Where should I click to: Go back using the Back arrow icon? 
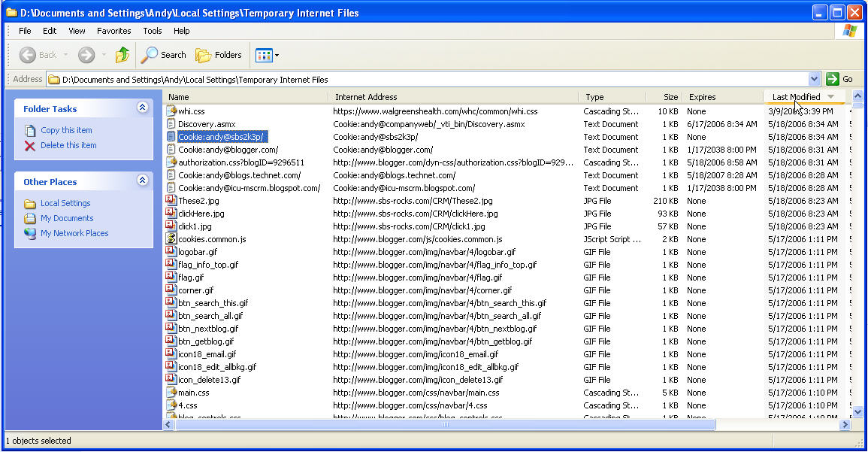(x=28, y=55)
